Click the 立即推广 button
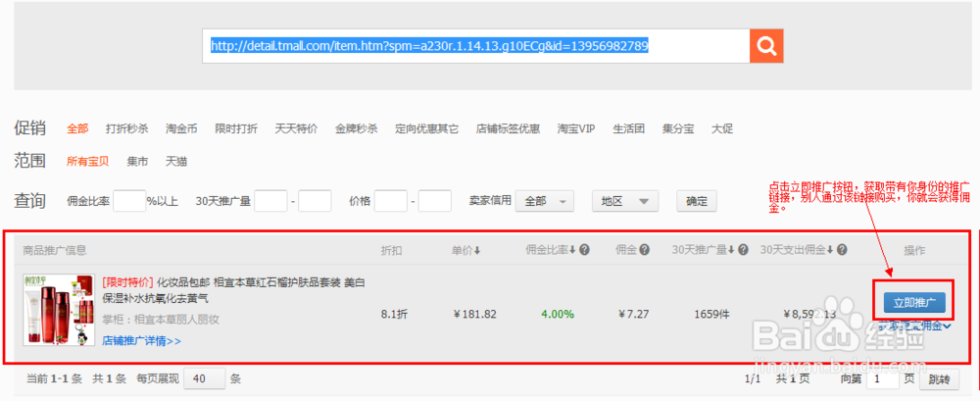The height and width of the screenshot is (401, 980). tap(914, 303)
